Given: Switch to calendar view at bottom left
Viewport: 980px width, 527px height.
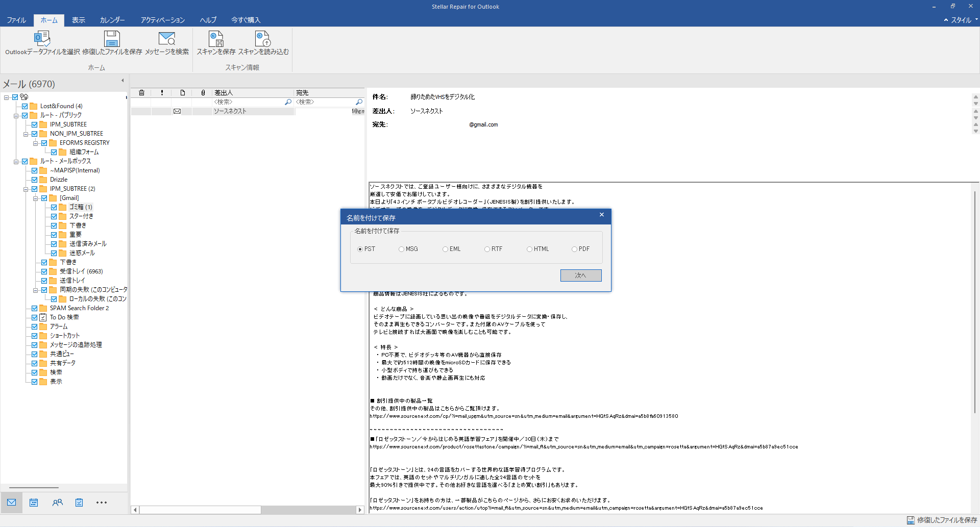Looking at the screenshot, I should click(x=34, y=503).
